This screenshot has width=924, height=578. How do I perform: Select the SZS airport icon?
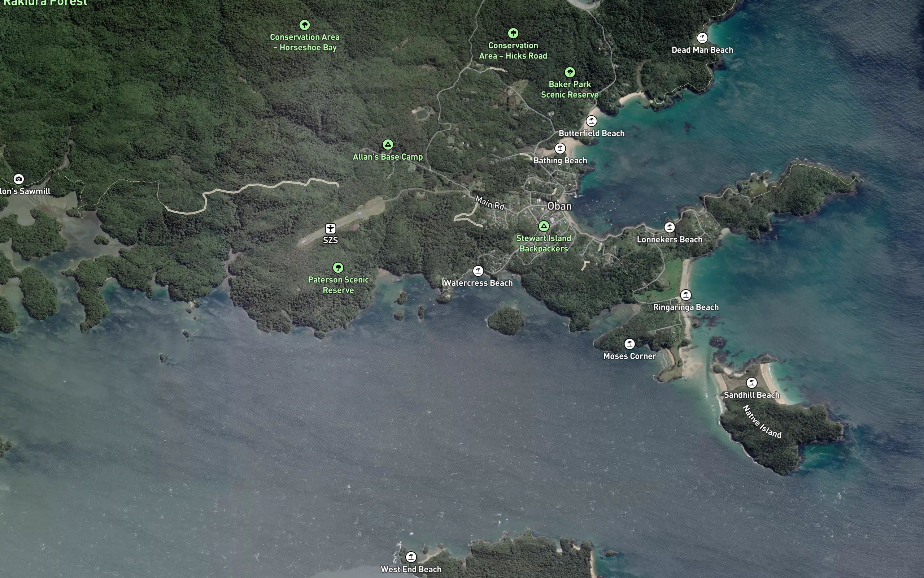click(x=330, y=229)
